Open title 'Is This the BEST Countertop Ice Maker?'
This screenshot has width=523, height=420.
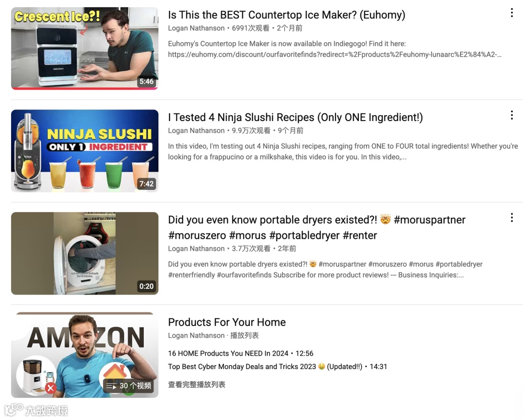pyautogui.click(x=287, y=15)
